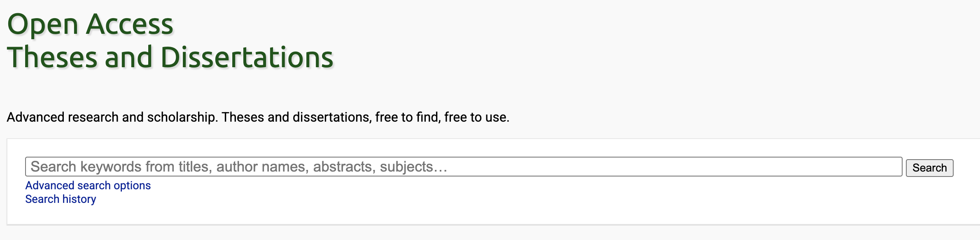Show advanced search options
This screenshot has height=240, width=980.
(88, 186)
